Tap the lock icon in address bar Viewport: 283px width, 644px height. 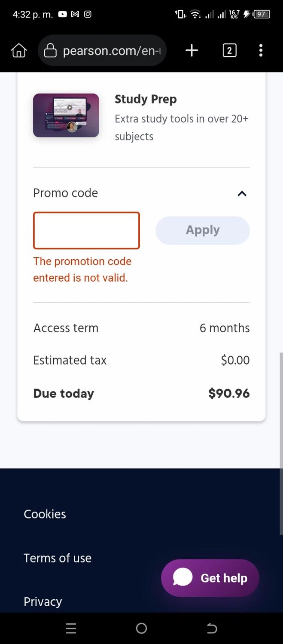50,51
